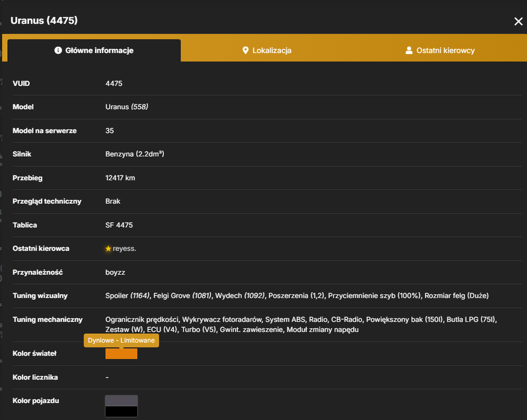Click the grey upper Kolor pojazdu swatch
The width and height of the screenshot is (527, 420).
(x=122, y=400)
